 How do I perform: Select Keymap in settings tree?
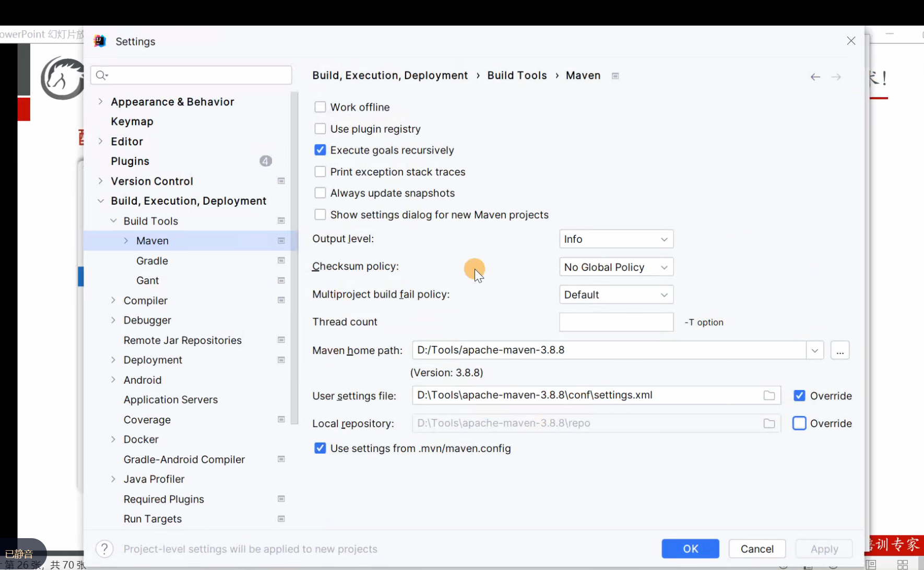(132, 122)
